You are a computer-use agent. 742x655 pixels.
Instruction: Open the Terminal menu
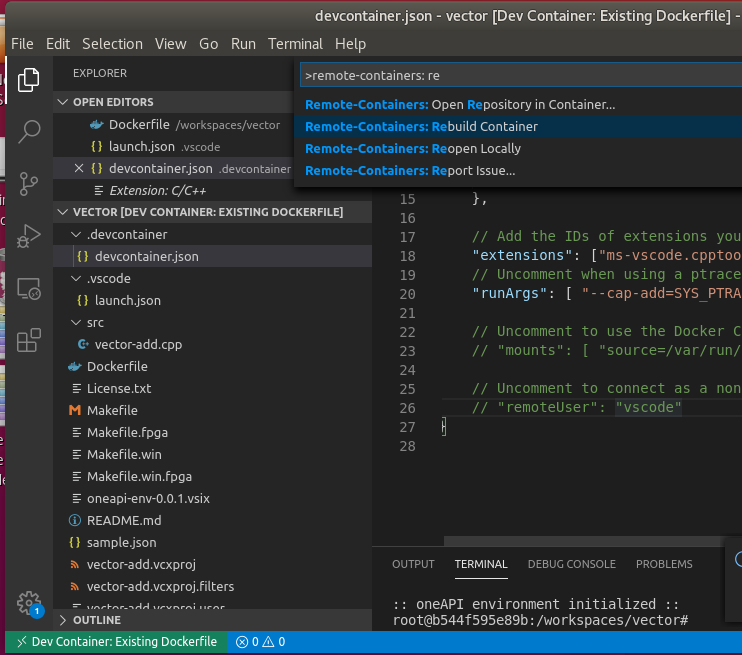(x=295, y=44)
